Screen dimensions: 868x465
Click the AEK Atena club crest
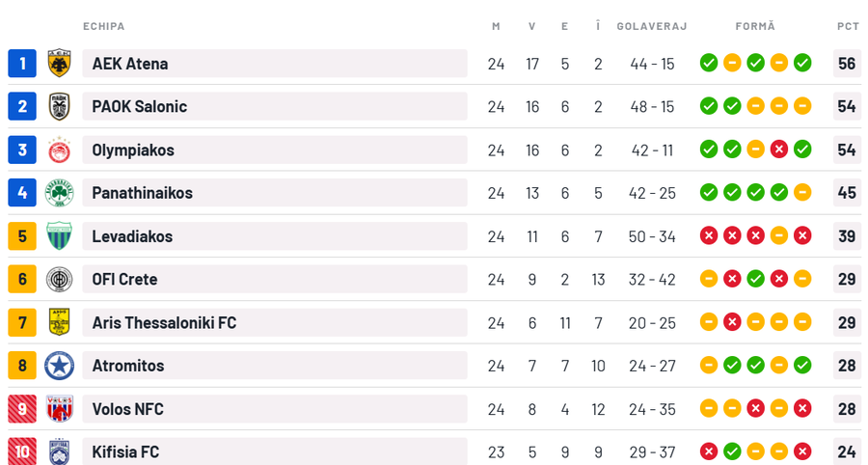[59, 64]
